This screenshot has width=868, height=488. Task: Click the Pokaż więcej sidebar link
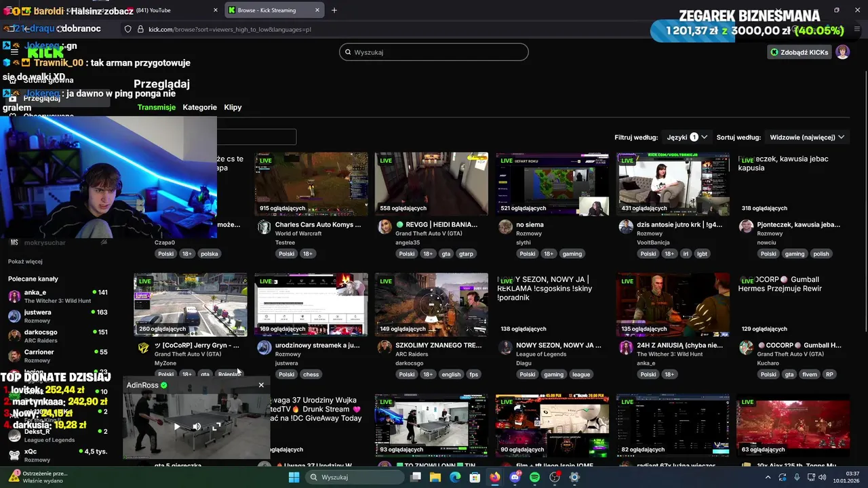click(x=25, y=262)
